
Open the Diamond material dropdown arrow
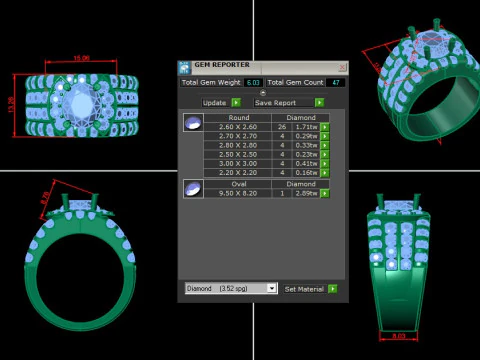pos(272,288)
